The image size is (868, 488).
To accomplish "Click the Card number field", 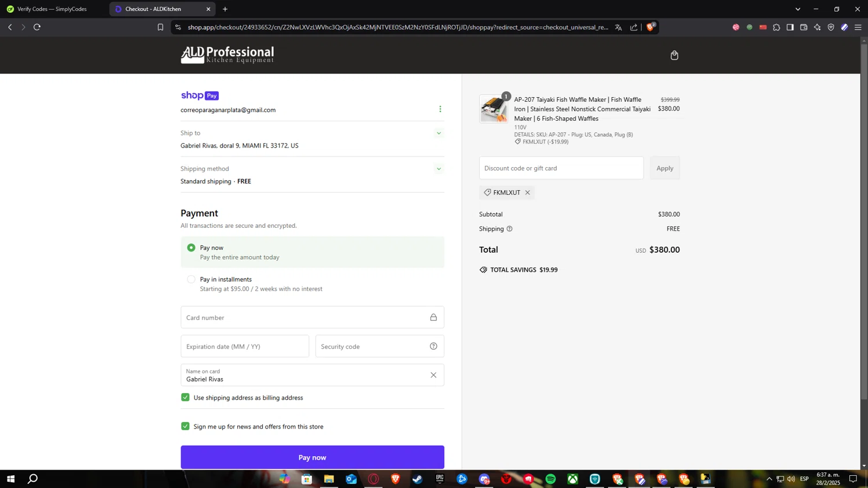I will [312, 317].
